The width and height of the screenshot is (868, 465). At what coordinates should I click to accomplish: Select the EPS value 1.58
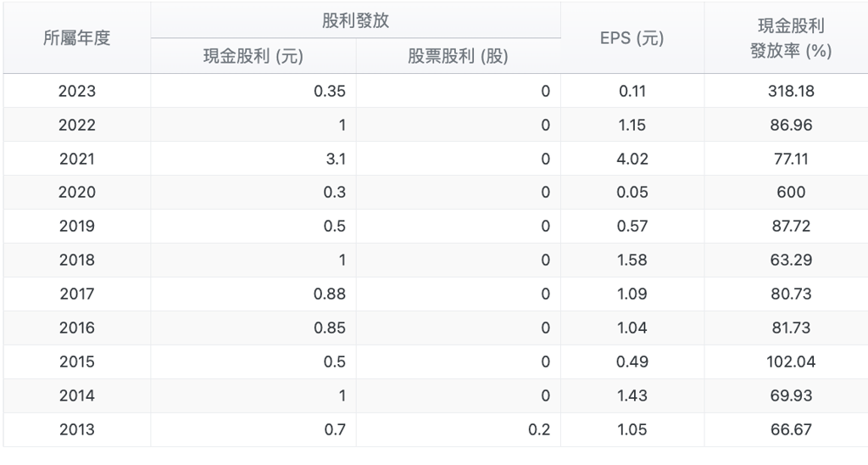tap(632, 261)
